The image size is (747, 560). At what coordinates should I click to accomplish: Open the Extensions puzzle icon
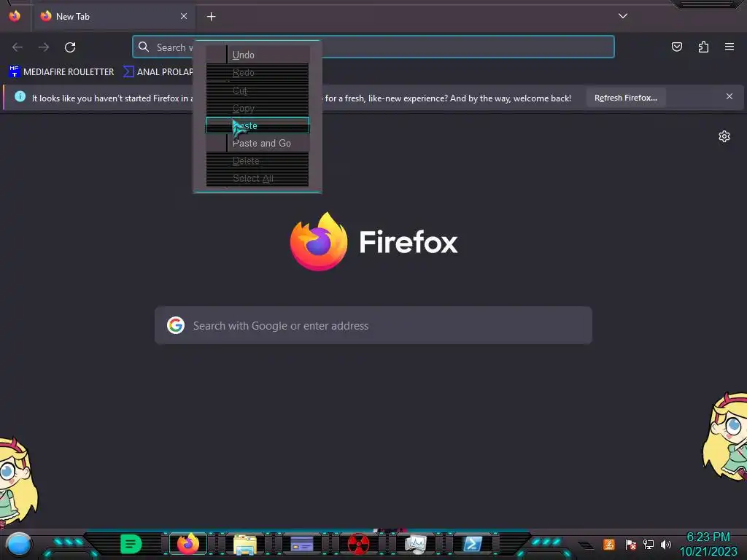point(703,47)
